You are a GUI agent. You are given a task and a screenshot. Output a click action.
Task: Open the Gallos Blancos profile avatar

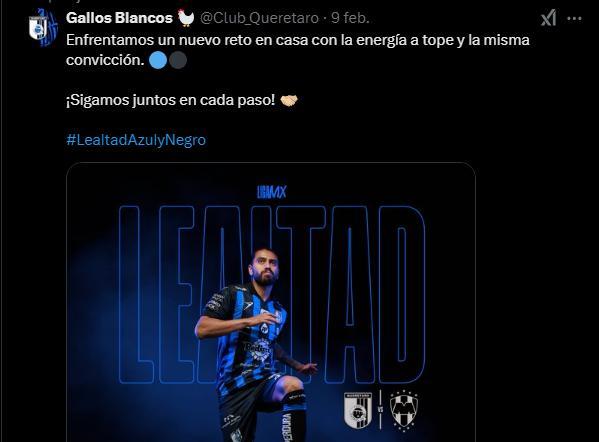click(x=43, y=28)
